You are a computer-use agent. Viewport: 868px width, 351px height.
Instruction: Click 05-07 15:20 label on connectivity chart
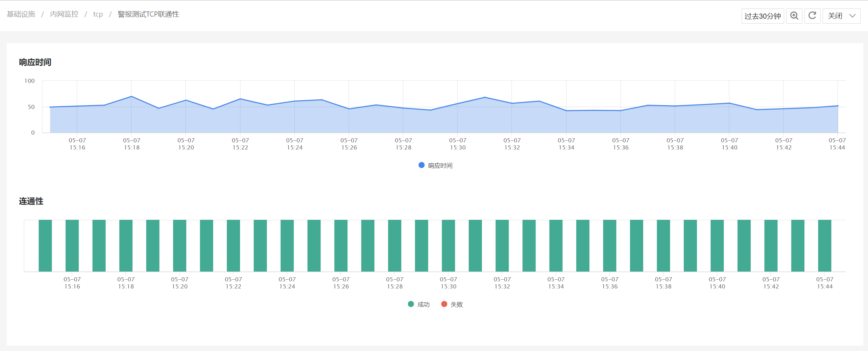coord(179,283)
